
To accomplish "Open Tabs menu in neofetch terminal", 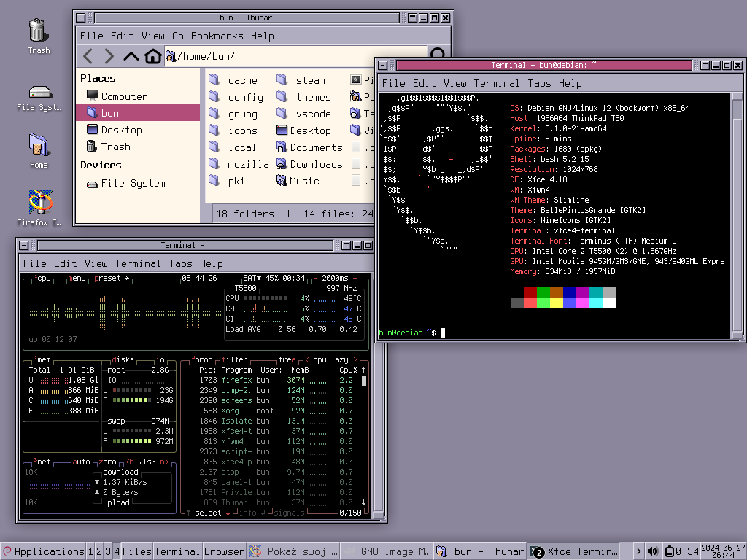I will (x=541, y=83).
